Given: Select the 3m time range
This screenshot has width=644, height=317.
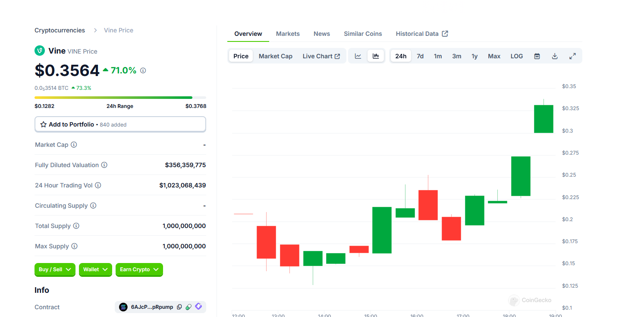Looking at the screenshot, I should [457, 56].
